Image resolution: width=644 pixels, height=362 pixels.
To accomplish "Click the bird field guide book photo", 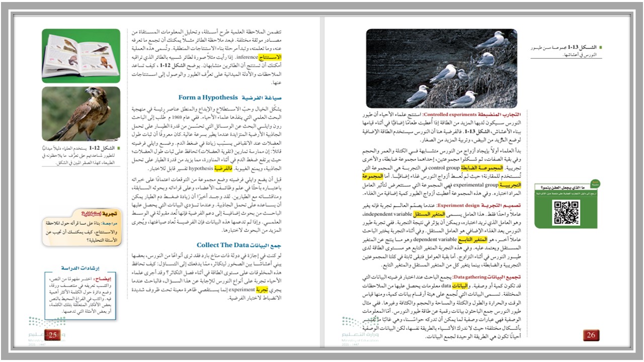I will (81, 56).
